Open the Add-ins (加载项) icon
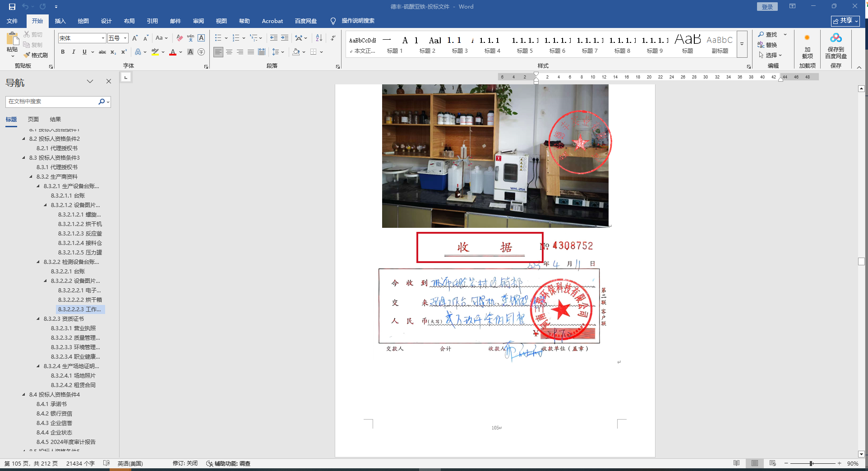 807,38
